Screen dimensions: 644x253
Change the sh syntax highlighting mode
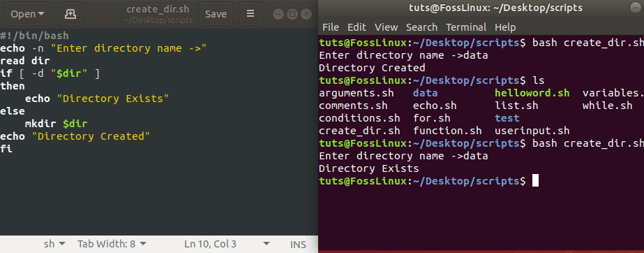point(54,244)
